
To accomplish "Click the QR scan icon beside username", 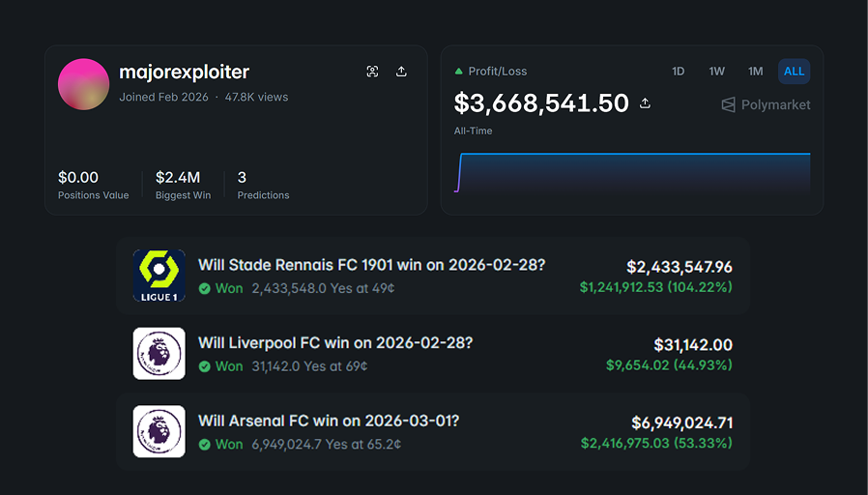I will coord(372,72).
